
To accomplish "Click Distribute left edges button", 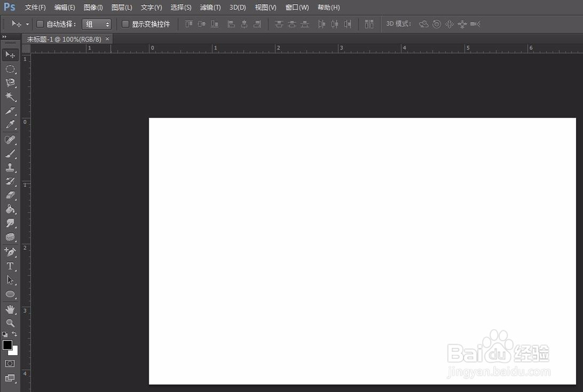I will 322,24.
